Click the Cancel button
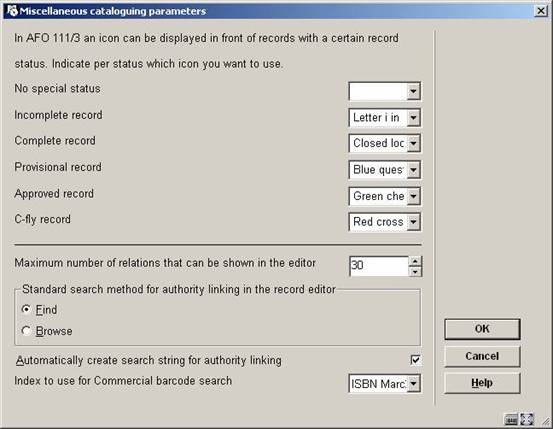The image size is (553, 429). (x=482, y=356)
